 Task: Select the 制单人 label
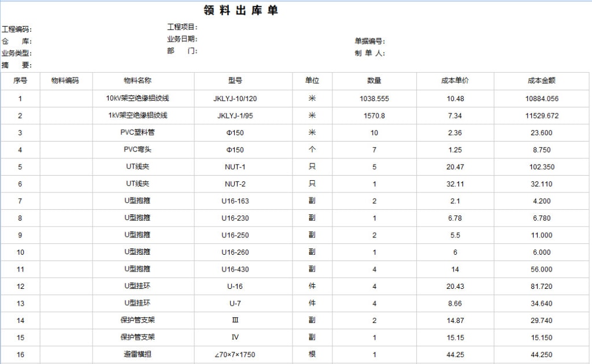coord(369,53)
